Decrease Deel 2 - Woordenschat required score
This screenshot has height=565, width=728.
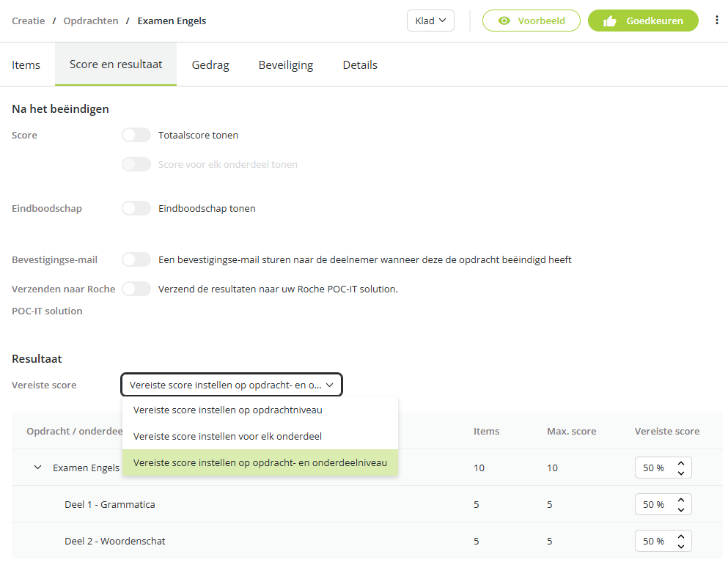(x=681, y=547)
